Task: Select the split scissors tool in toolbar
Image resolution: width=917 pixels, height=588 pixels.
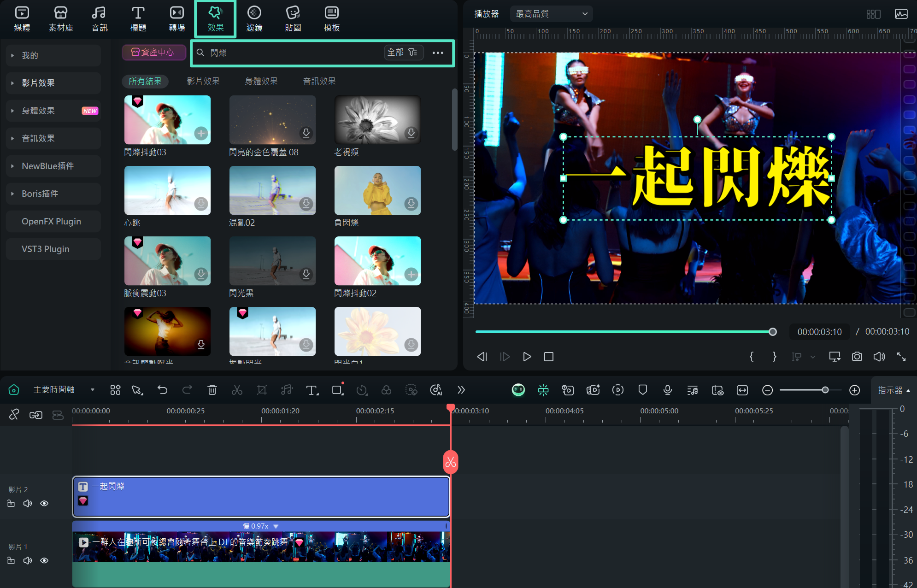Action: (237, 390)
